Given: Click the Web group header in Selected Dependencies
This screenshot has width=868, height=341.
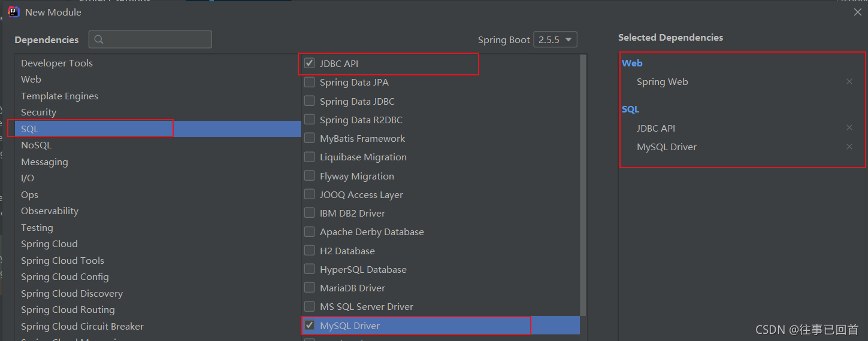Looking at the screenshot, I should pyautogui.click(x=632, y=63).
